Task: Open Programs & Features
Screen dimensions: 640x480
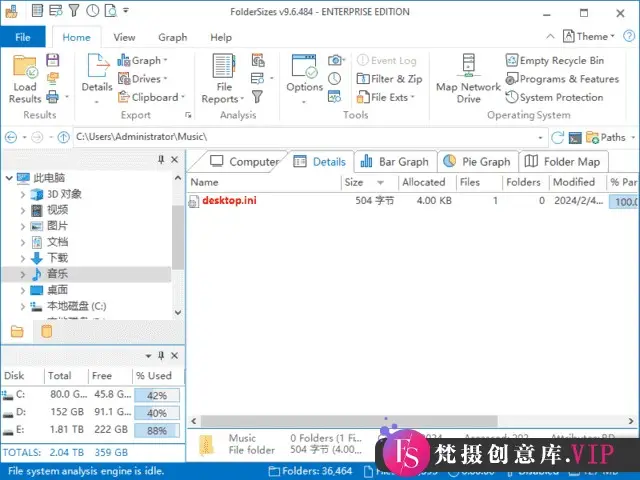Action: click(562, 79)
